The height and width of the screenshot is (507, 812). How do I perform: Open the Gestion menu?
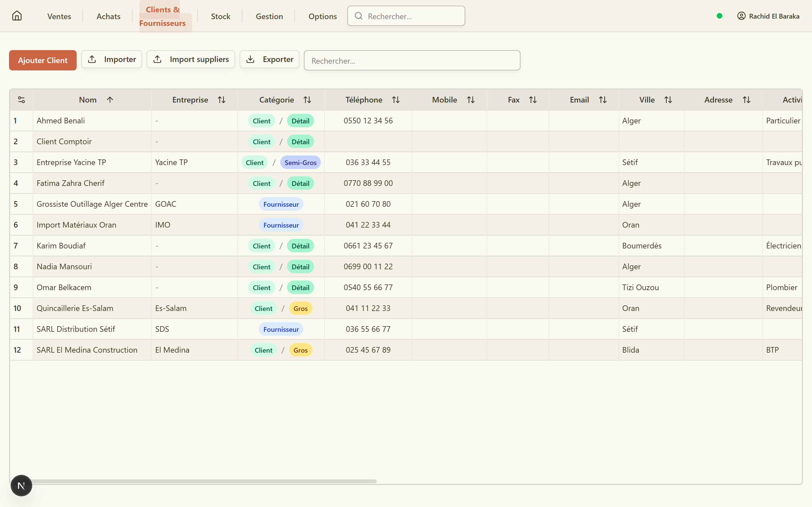(x=269, y=16)
